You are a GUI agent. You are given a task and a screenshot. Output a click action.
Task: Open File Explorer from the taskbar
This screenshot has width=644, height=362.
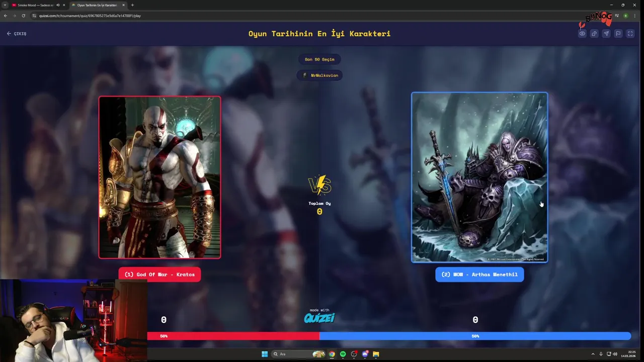[376, 354]
